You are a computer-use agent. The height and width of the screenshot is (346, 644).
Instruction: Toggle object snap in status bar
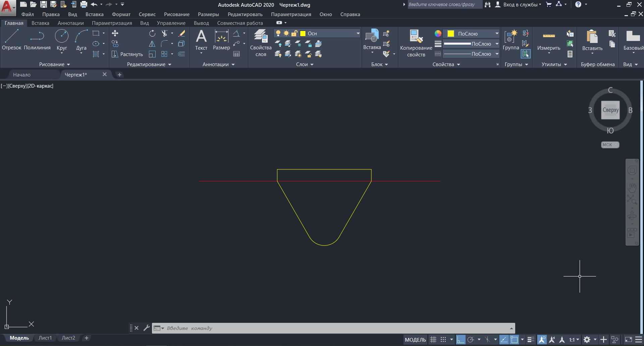click(514, 340)
